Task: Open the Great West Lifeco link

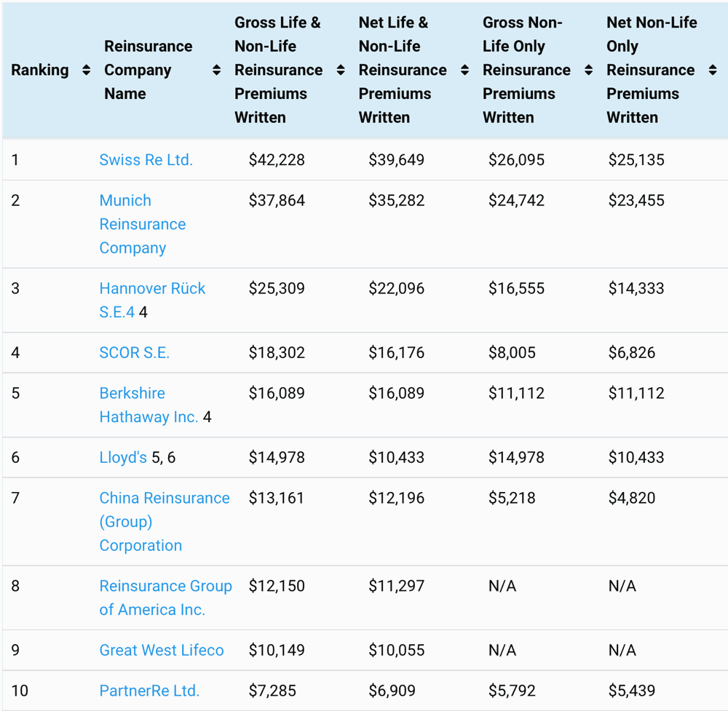Action: pos(162,650)
